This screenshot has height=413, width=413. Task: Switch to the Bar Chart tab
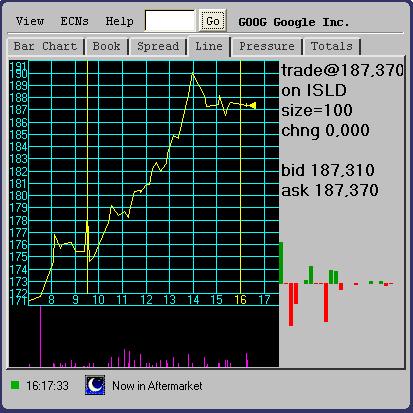pyautogui.click(x=45, y=46)
